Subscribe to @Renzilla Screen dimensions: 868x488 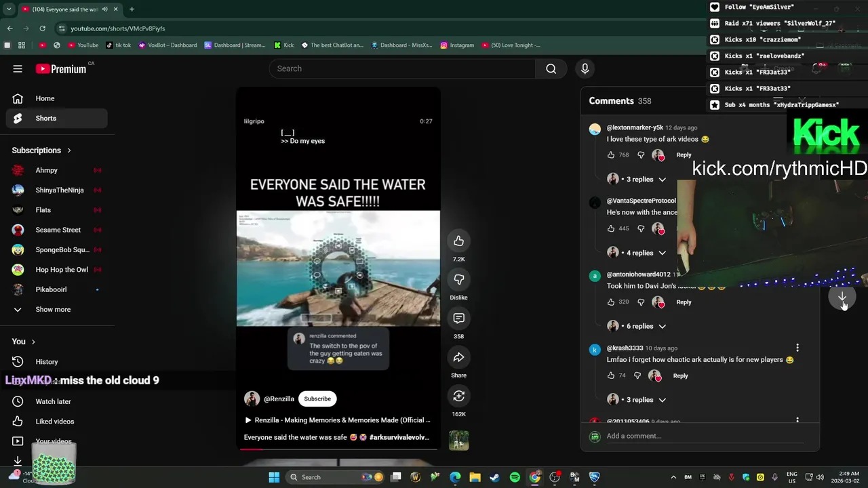pyautogui.click(x=317, y=399)
